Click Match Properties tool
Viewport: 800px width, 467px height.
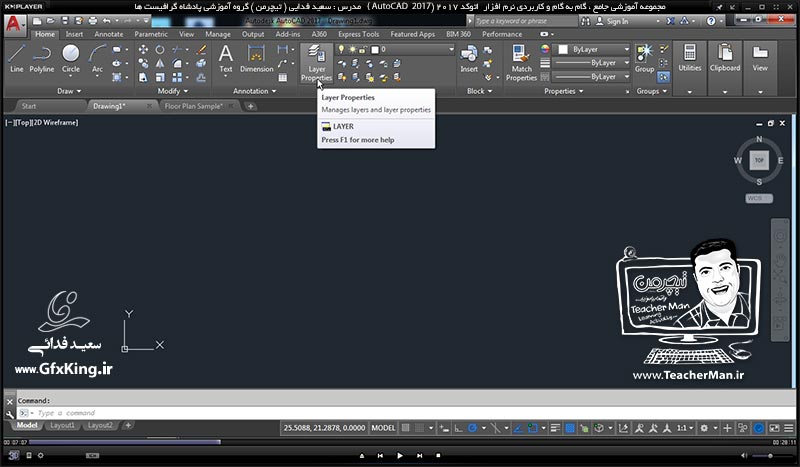point(521,63)
